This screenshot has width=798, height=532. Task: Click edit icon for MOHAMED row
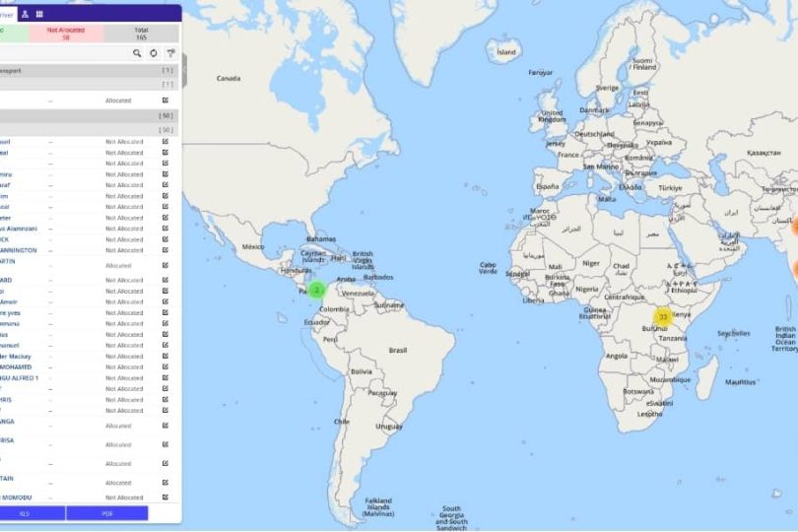[x=165, y=366]
